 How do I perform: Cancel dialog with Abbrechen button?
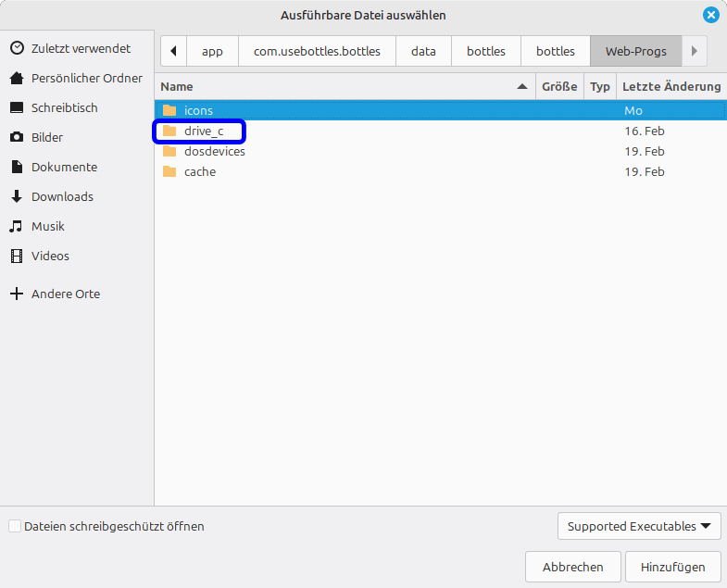[572, 567]
